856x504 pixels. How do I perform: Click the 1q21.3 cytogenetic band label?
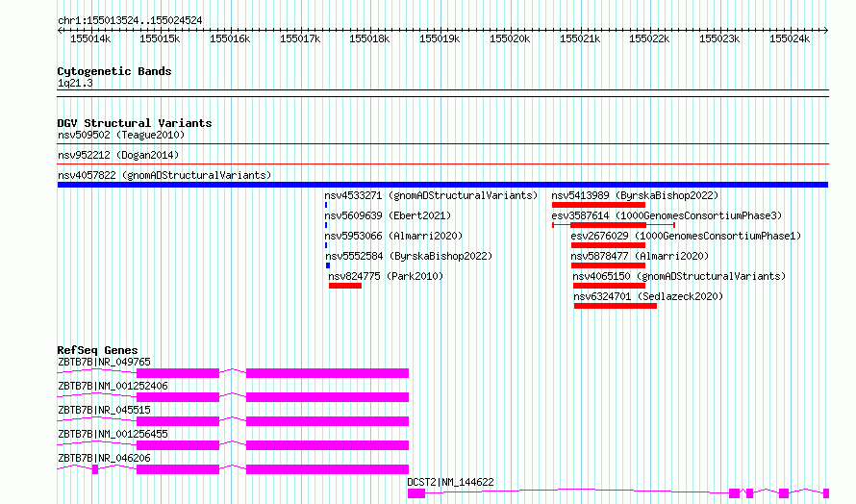click(75, 84)
